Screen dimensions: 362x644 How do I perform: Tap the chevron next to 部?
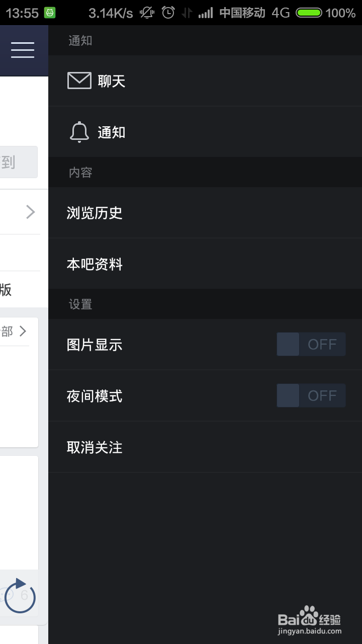23,331
